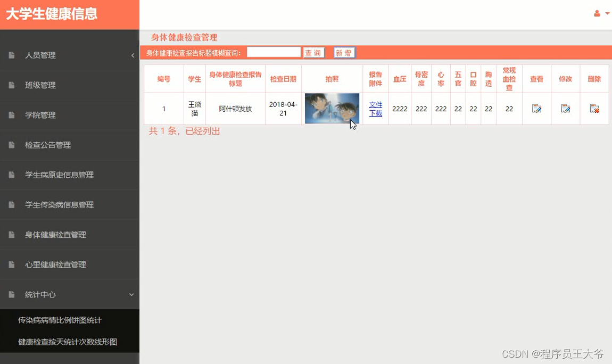The height and width of the screenshot is (364, 612).
Task: Click the 删除 delete record icon
Action: 594,109
